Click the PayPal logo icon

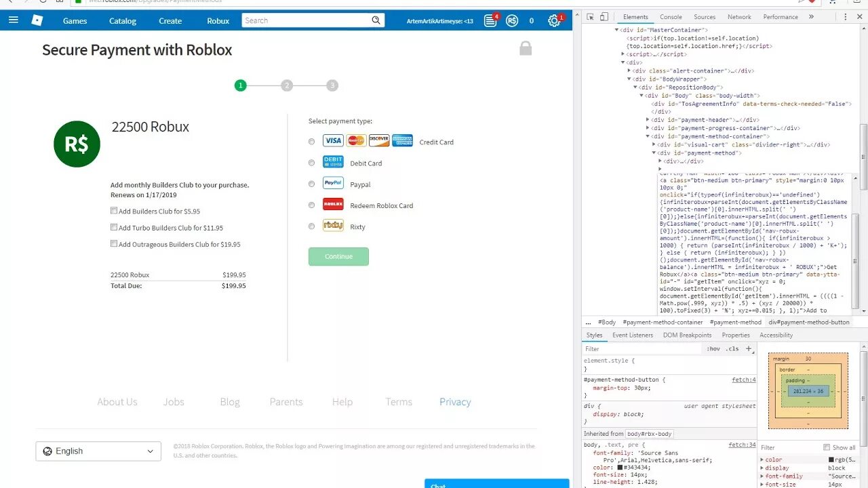coord(333,183)
